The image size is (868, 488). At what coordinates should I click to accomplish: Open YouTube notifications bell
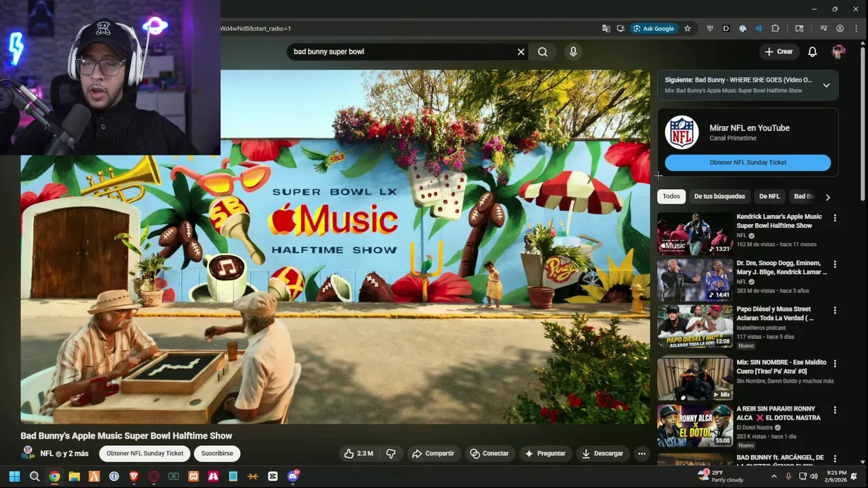click(x=812, y=52)
